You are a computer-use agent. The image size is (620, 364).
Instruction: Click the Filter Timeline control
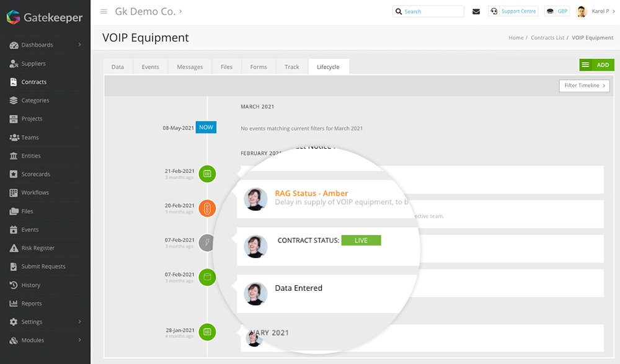pos(583,86)
